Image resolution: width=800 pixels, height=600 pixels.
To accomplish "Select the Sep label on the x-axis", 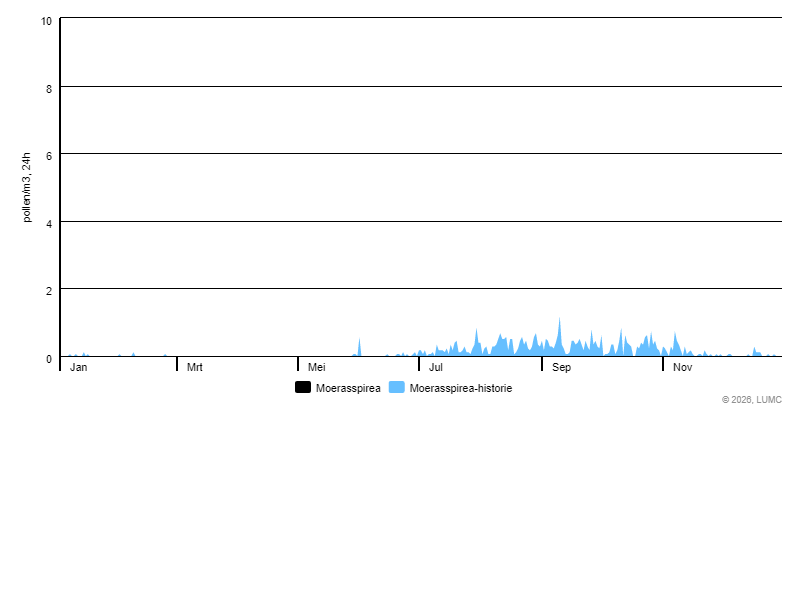I will pyautogui.click(x=561, y=367).
